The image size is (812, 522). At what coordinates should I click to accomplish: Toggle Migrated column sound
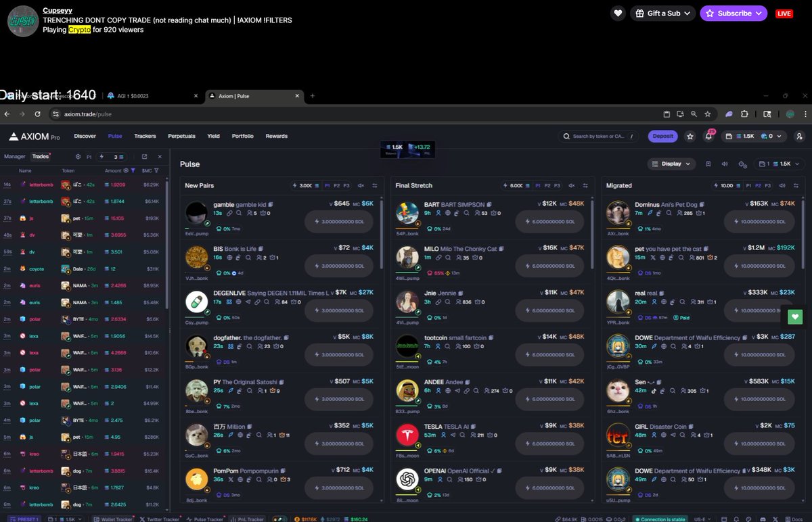782,185
